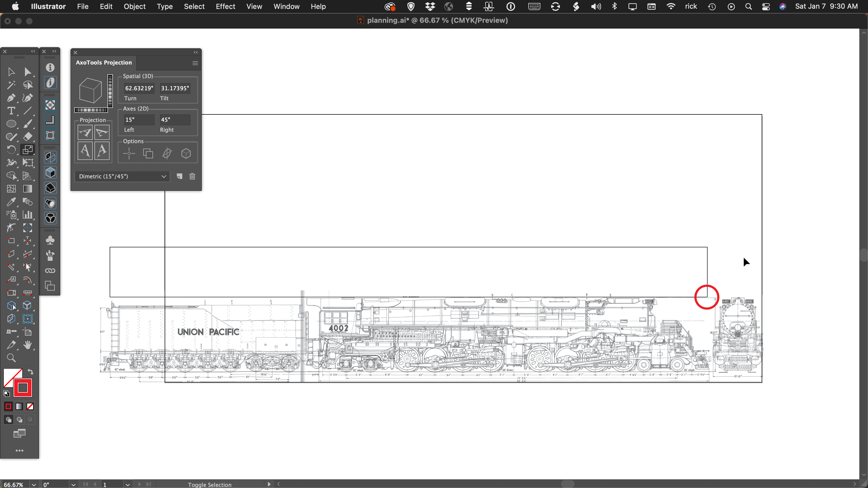Open the File menu
Screen dimensions: 868x488
[82, 7]
